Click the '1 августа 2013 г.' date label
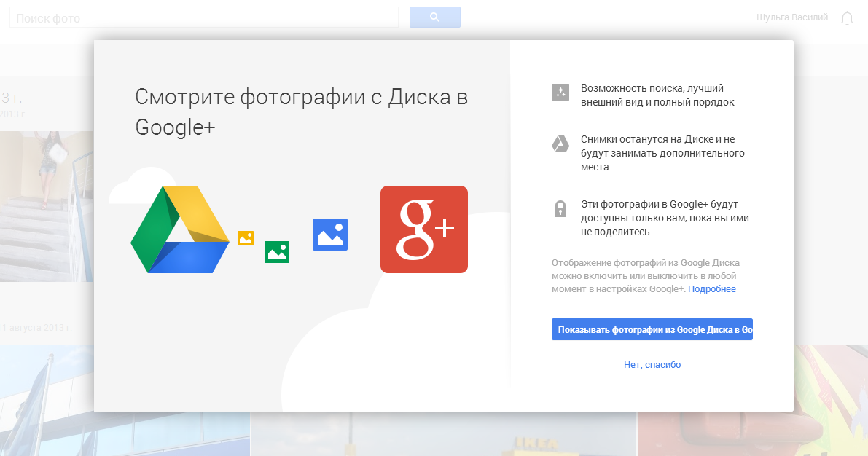Image resolution: width=868 pixels, height=456 pixels. pos(37,328)
